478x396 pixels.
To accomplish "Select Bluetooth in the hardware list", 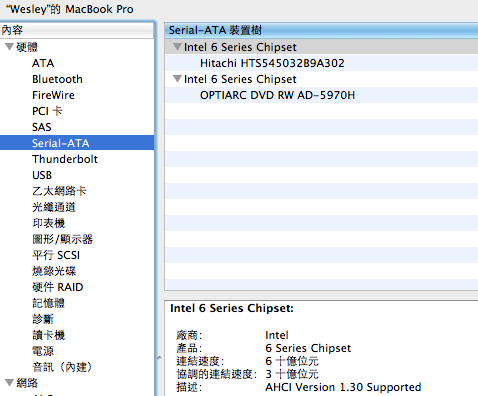I will click(x=57, y=79).
